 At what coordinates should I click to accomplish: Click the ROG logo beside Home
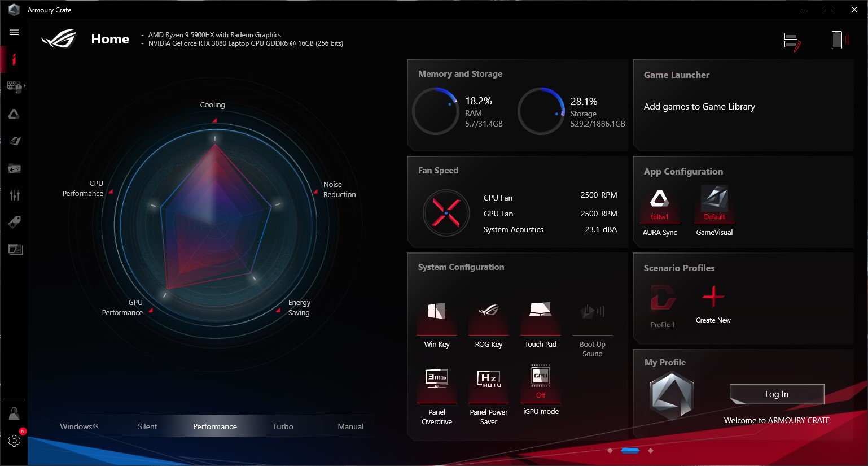(59, 39)
